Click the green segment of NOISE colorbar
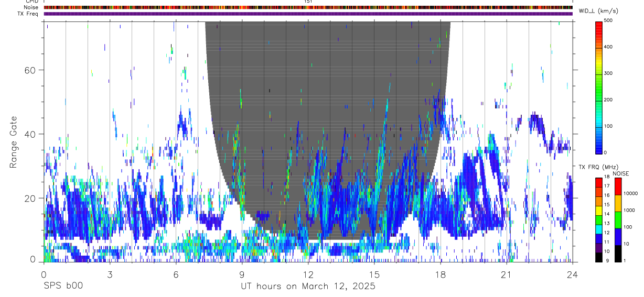Viewport: 644px width, 297px height. point(618,220)
